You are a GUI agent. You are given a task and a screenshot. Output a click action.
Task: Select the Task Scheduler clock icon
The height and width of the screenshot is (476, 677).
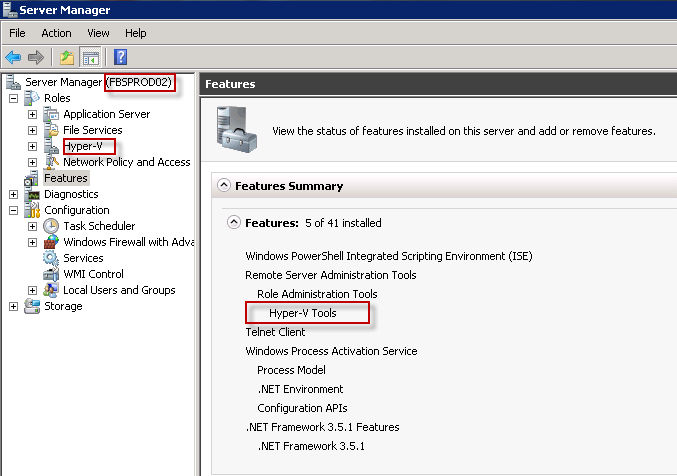pyautogui.click(x=51, y=226)
